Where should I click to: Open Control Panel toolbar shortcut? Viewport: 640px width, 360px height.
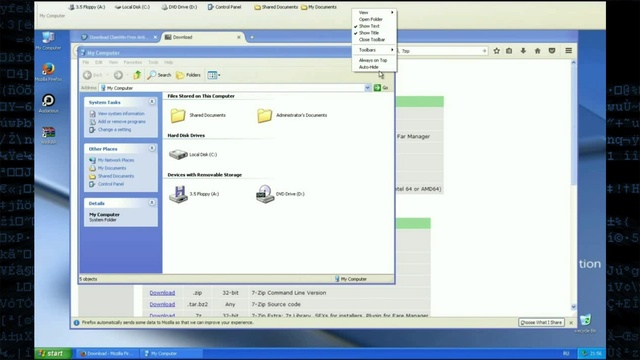point(224,7)
